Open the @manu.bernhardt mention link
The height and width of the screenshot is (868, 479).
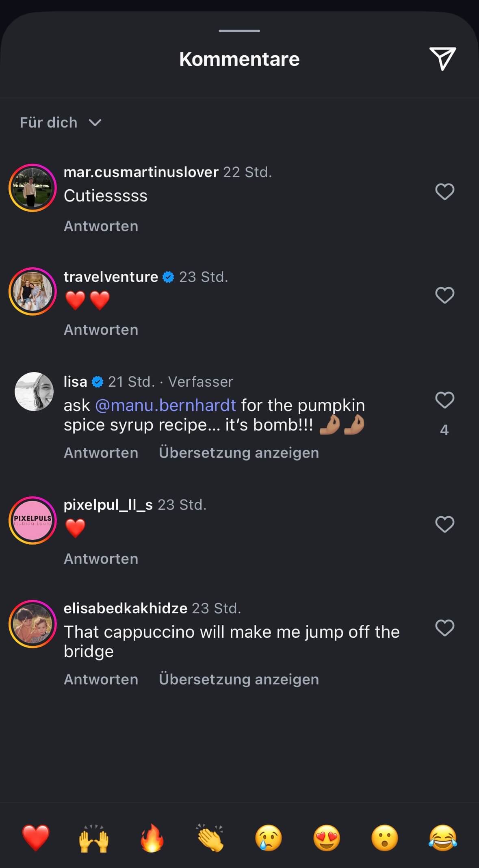(x=165, y=405)
